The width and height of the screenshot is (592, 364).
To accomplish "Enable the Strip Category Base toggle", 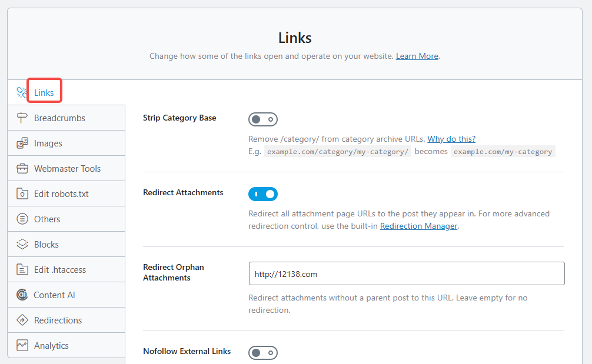I will 263,119.
